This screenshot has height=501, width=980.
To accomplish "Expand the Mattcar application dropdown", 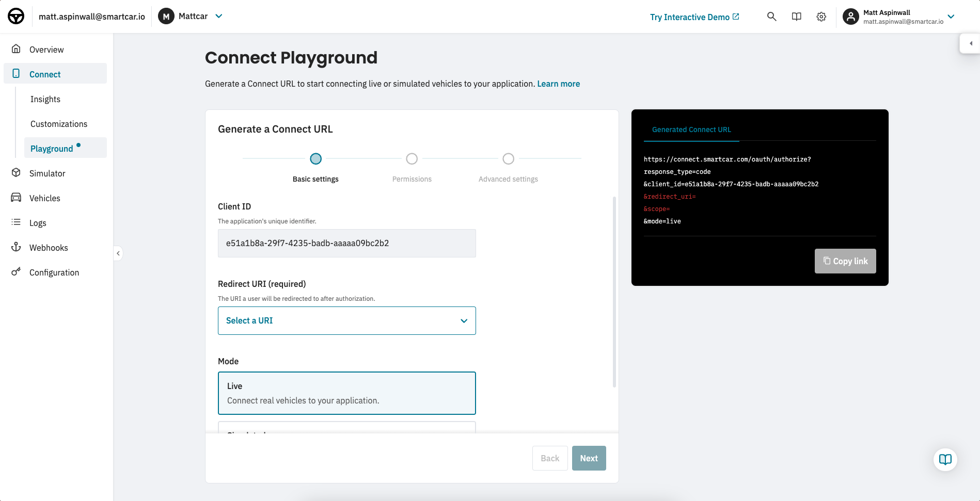I will 219,17.
